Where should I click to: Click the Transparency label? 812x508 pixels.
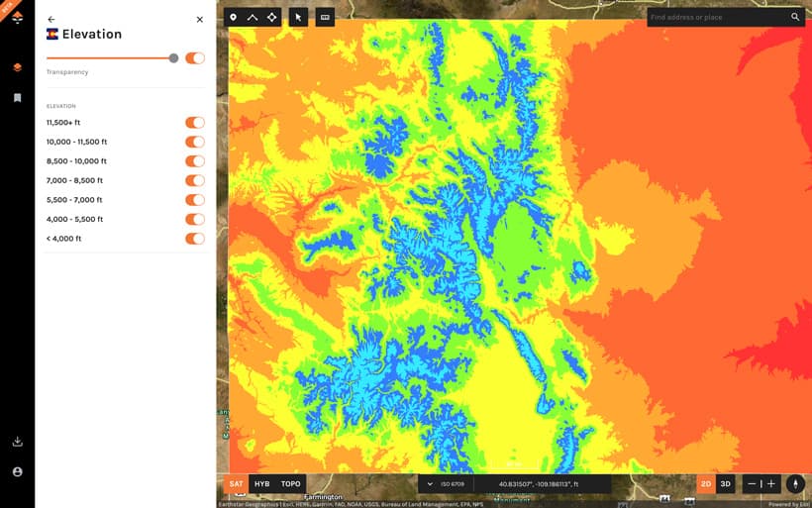coord(67,72)
